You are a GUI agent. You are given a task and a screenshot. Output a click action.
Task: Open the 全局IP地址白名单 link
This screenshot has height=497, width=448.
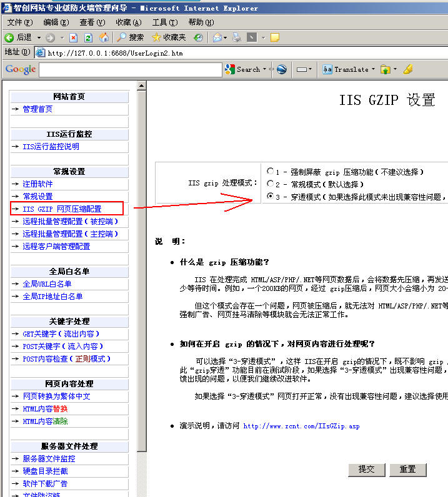(52, 297)
